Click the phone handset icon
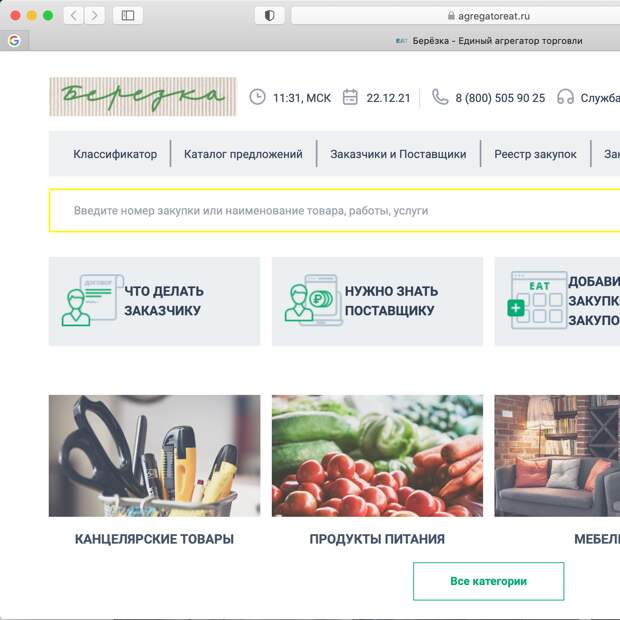This screenshot has height=620, width=620. [x=440, y=97]
